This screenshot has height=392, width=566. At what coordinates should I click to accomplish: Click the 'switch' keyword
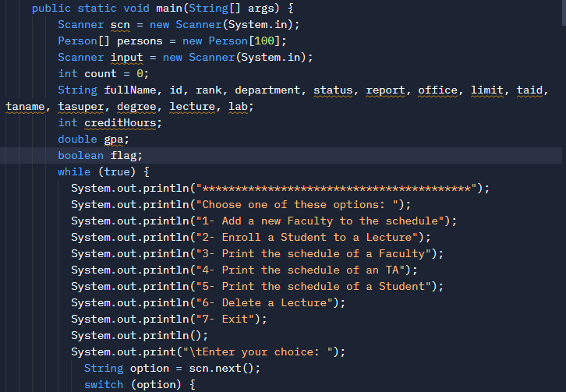pos(104,384)
